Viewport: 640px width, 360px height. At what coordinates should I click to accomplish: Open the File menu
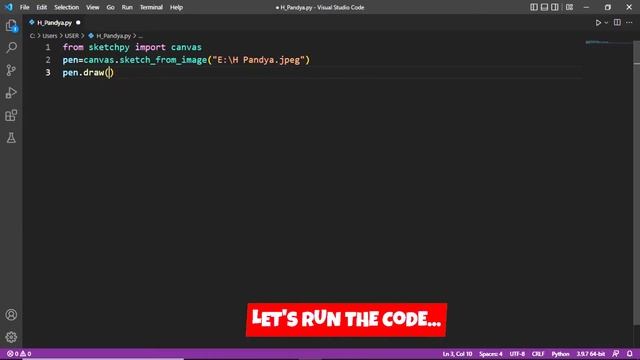tap(24, 7)
